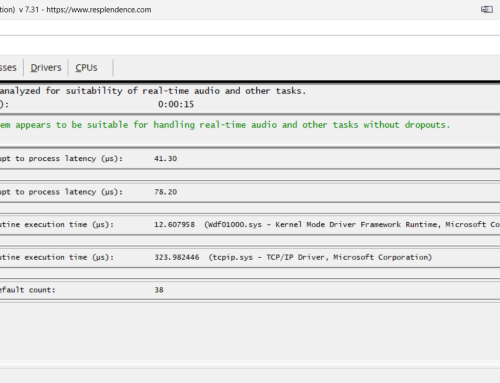Select the elapsed time value 0:00:15

point(176,104)
